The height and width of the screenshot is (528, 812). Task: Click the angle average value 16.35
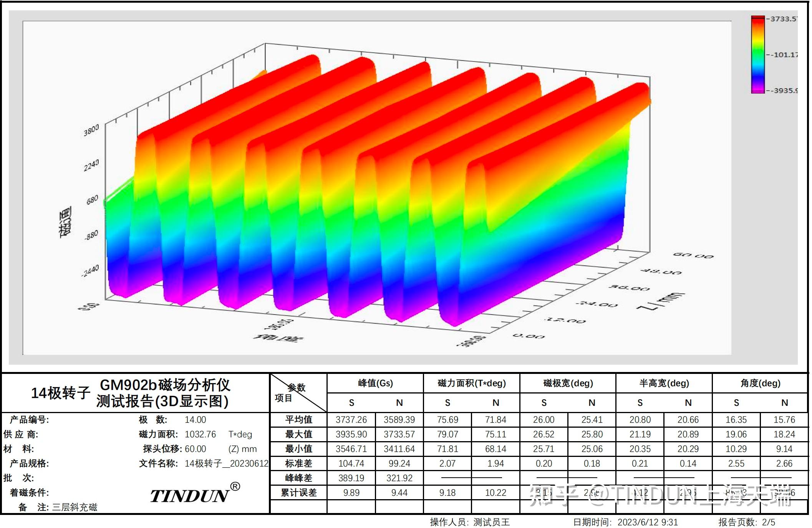coord(736,420)
